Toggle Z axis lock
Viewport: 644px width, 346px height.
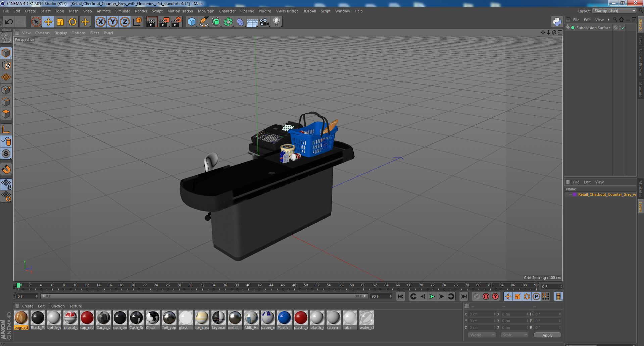(x=125, y=22)
